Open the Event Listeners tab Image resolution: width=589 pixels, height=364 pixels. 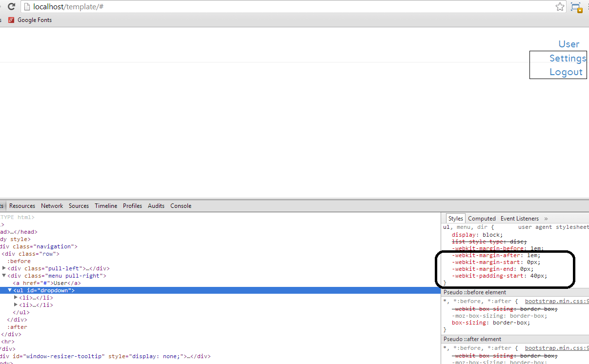(x=519, y=218)
